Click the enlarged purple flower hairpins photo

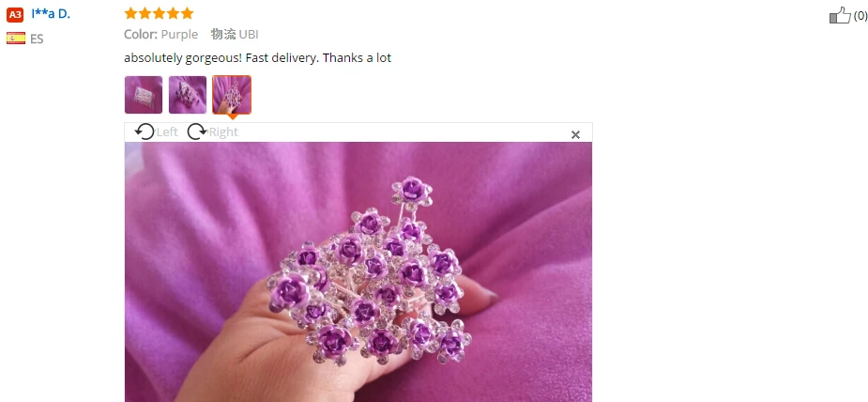click(x=358, y=271)
